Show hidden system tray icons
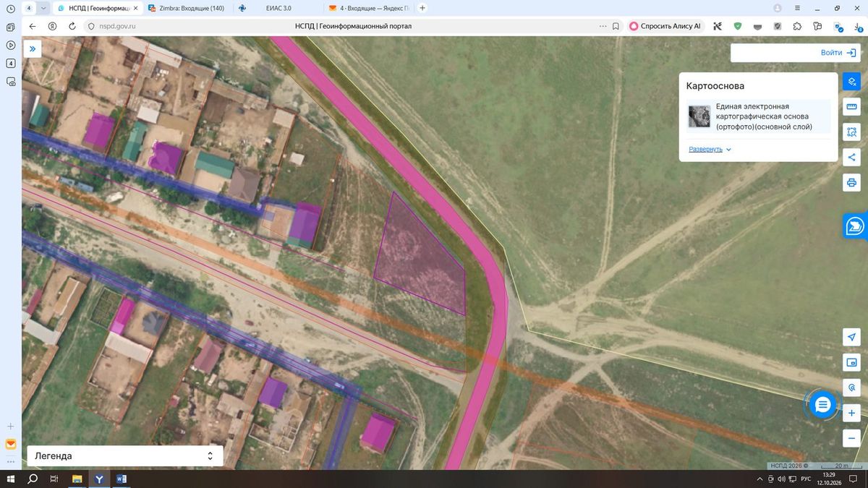 (761, 479)
